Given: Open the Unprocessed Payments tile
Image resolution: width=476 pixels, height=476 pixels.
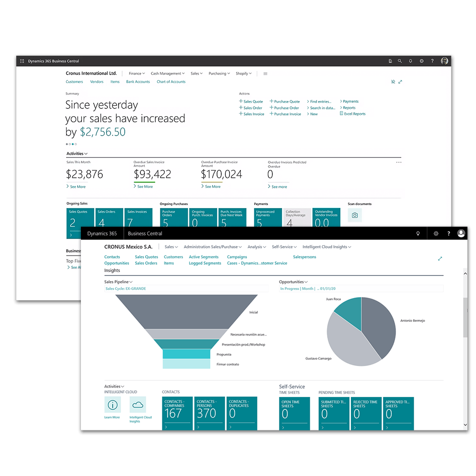Looking at the screenshot, I should (268, 218).
